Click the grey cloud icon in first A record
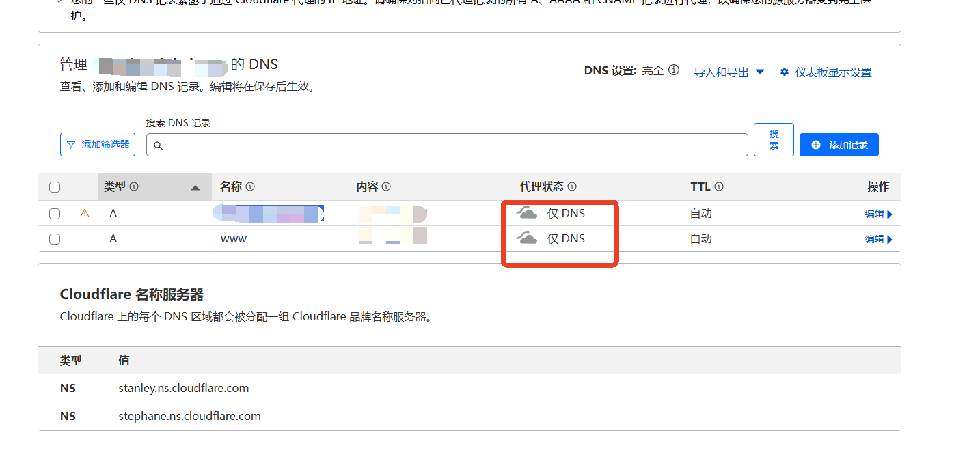The image size is (980, 459). coord(526,212)
